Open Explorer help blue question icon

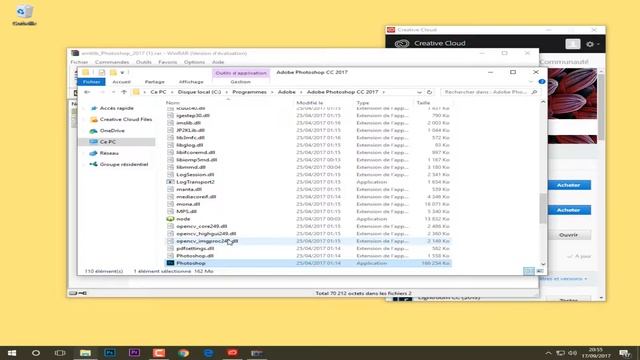point(542,82)
